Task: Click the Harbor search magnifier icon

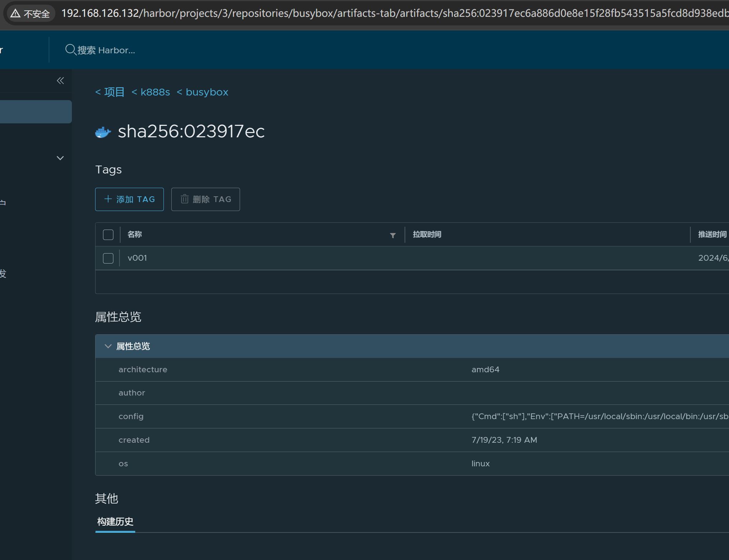Action: click(70, 50)
